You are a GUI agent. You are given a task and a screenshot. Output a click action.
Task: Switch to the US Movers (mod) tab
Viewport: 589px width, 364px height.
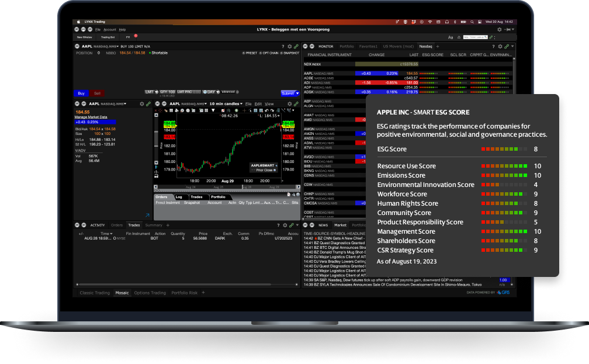(398, 47)
